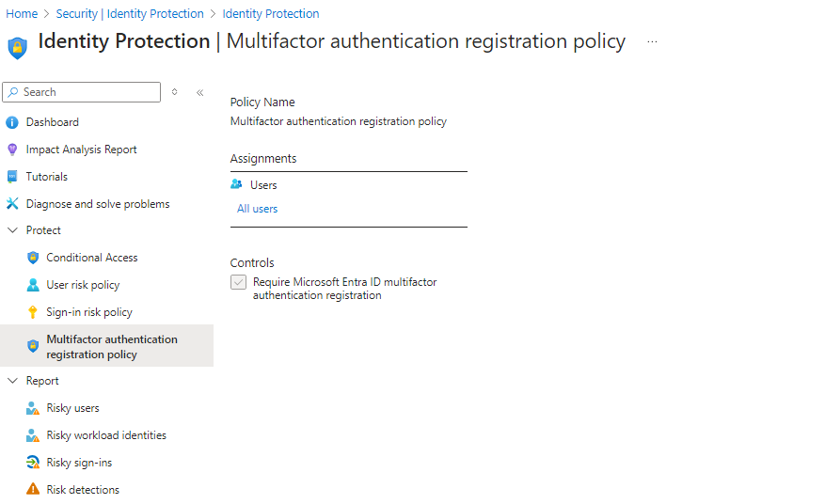
Task: Click the Controls heading
Action: click(x=252, y=262)
